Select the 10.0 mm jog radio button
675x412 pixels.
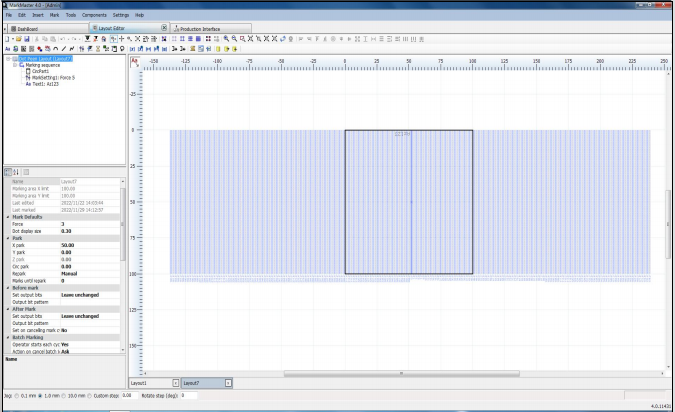coord(64,395)
